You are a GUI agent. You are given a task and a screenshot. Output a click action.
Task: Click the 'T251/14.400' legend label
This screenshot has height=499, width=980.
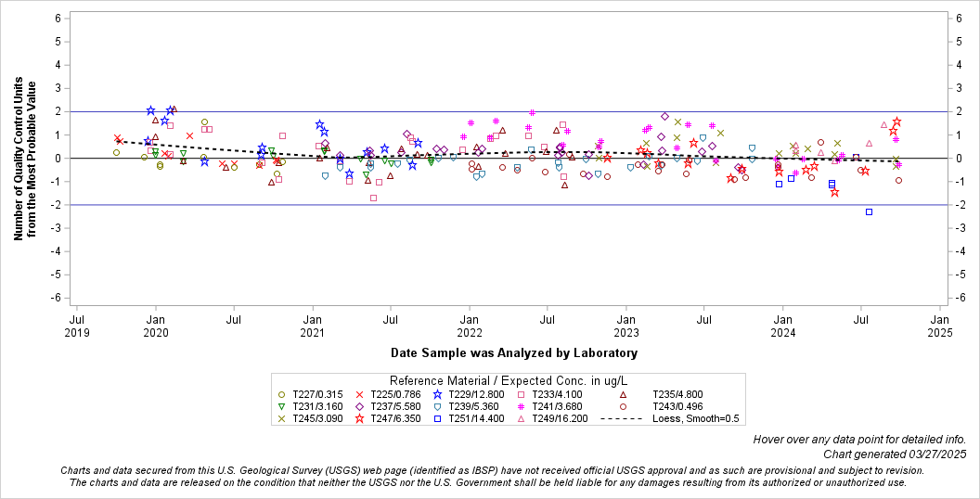coord(476,418)
